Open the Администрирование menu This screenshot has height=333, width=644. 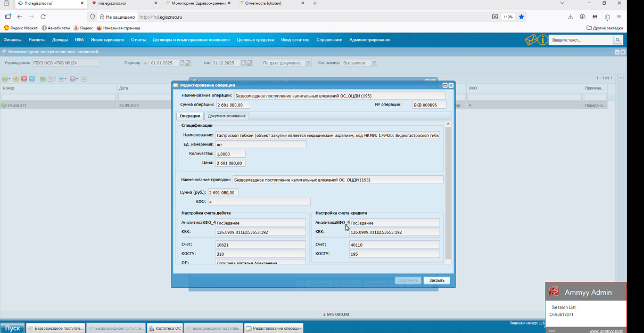(370, 40)
